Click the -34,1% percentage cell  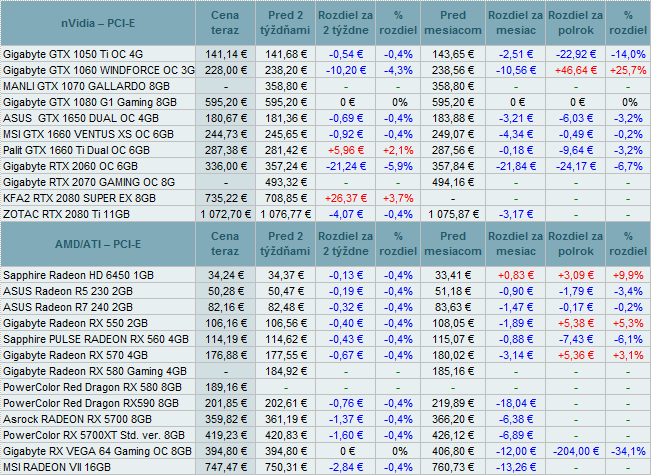pyautogui.click(x=628, y=451)
